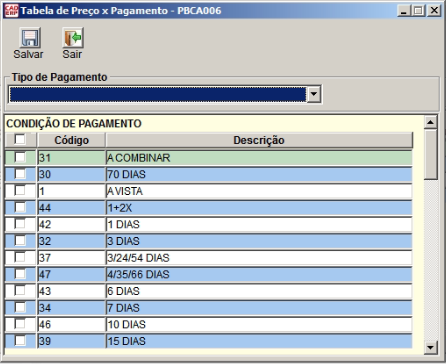Image resolution: width=446 pixels, height=364 pixels.
Task: Click the Descrição column header
Action: pyautogui.click(x=259, y=140)
